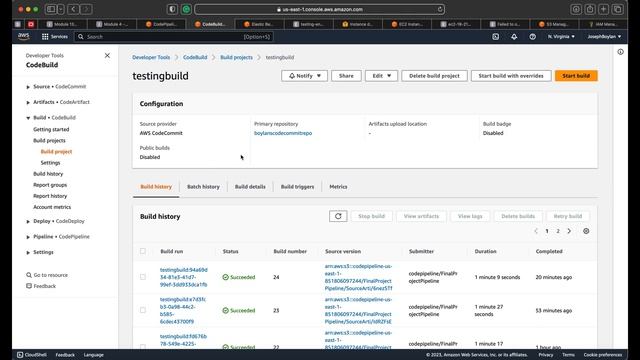Screen dimensions: 640x360
Task: Show the Safari tab overview
Action: tap(618, 9)
